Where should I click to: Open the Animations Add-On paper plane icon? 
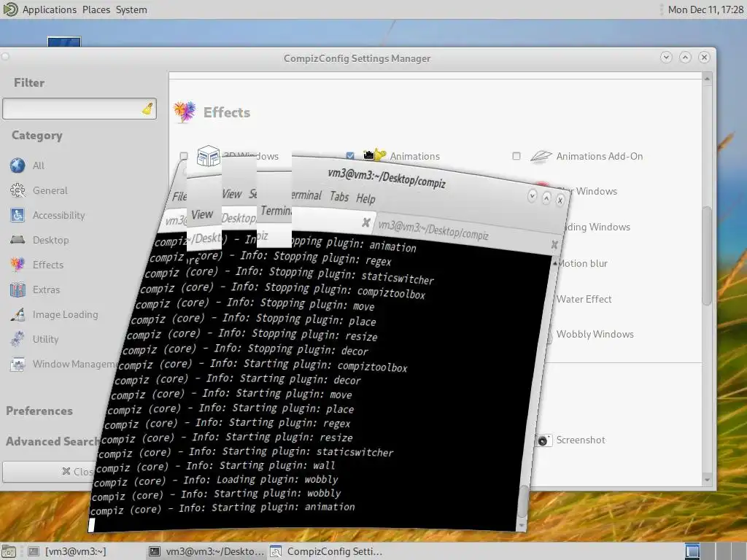[541, 156]
